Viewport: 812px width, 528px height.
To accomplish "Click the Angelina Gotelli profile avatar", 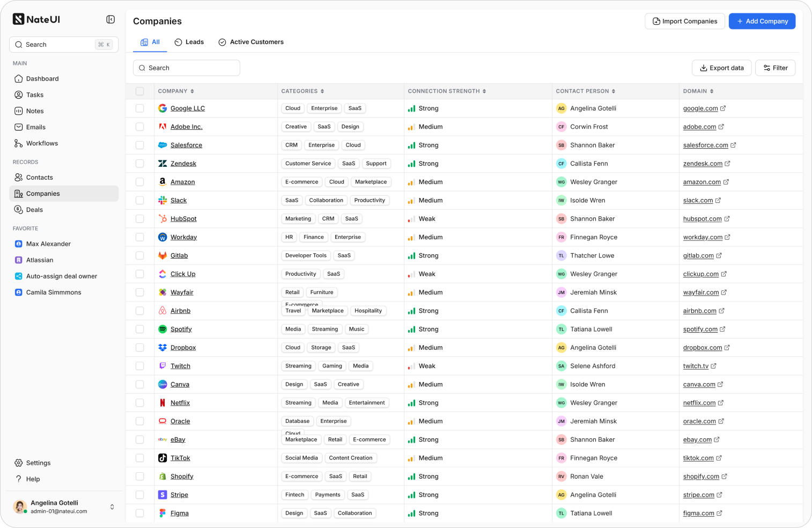I will pyautogui.click(x=20, y=507).
